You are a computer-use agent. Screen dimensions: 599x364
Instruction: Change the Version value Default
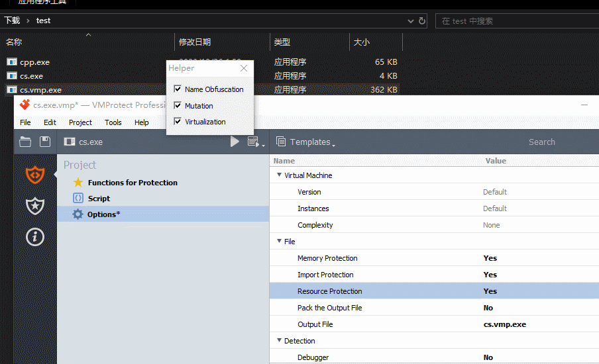click(x=495, y=192)
